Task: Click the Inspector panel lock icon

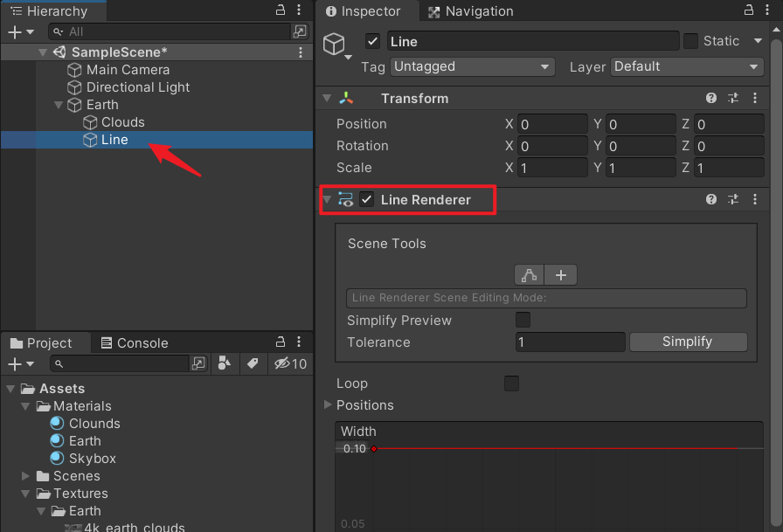Action: [749, 10]
